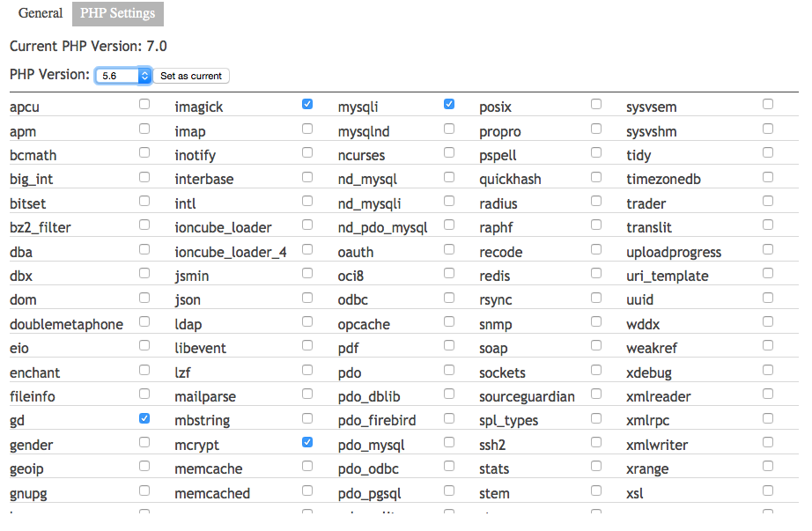Tick the json extension checkbox
Viewport: 812px width, 531px height.
307,298
